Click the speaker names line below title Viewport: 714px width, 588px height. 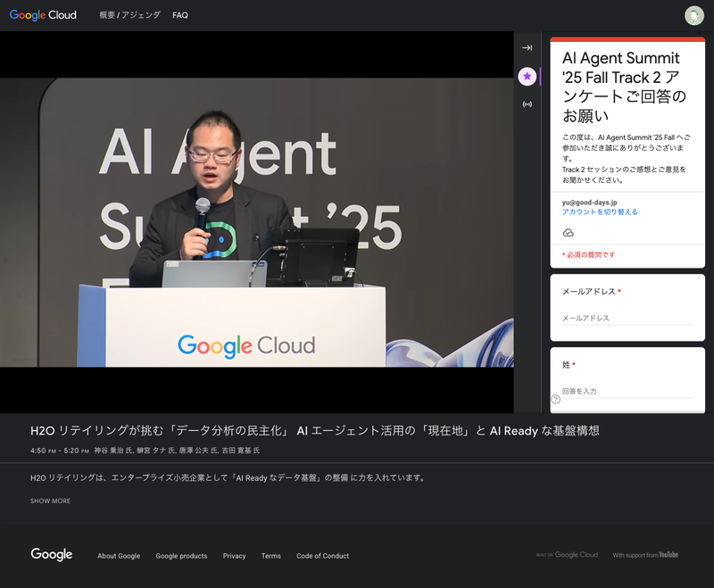tap(177, 451)
